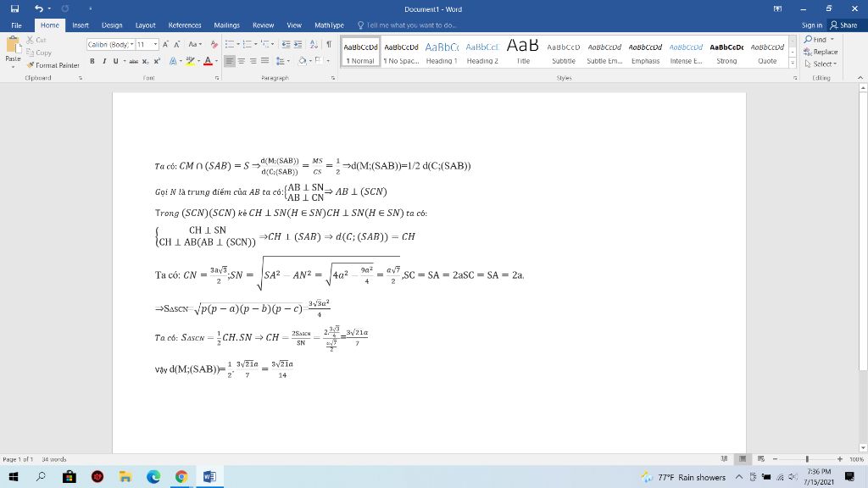Switch to the MathType ribbon tab
The width and height of the screenshot is (868, 488).
[329, 25]
